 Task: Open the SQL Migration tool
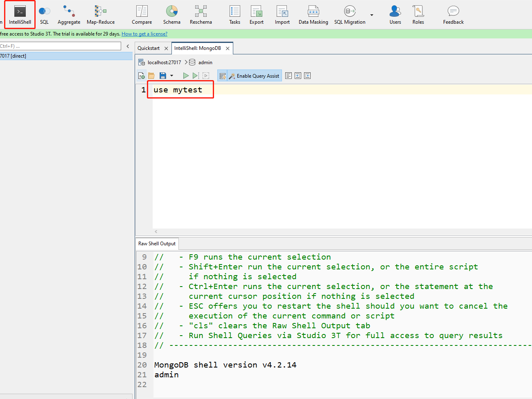(x=350, y=15)
